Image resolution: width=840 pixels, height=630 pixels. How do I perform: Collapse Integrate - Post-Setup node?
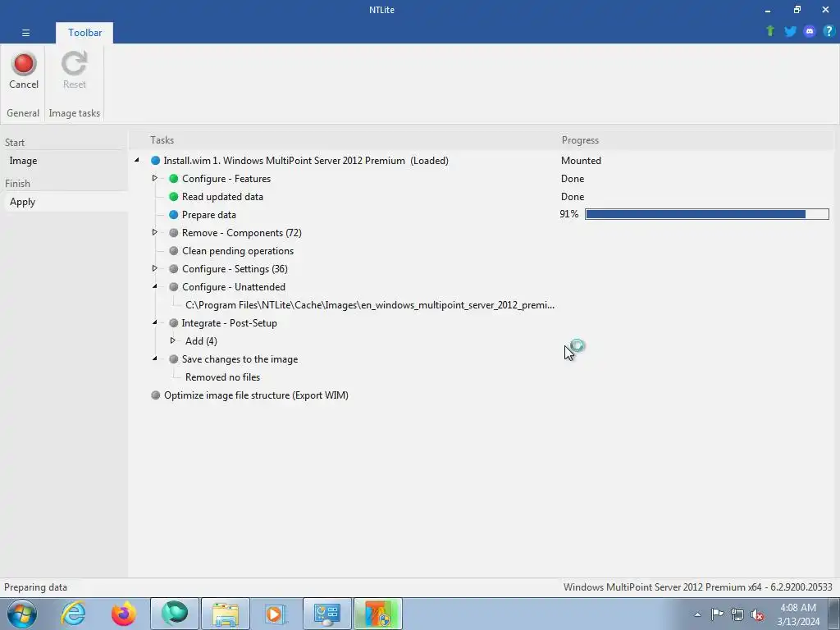coord(154,322)
